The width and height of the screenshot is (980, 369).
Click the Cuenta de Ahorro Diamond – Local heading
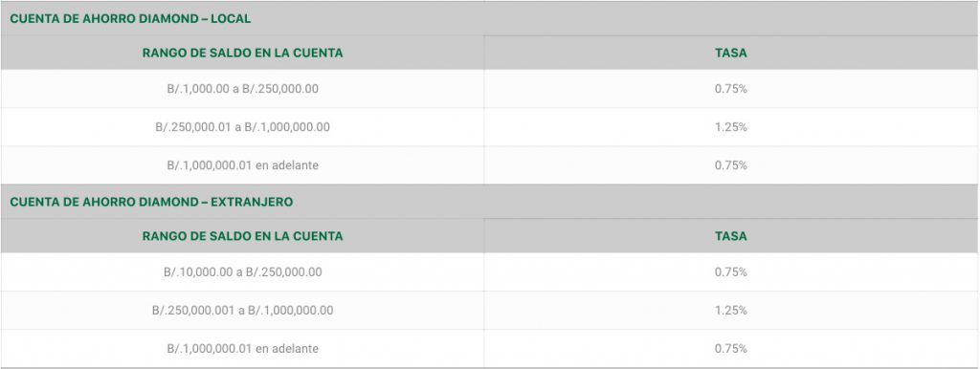[130, 19]
